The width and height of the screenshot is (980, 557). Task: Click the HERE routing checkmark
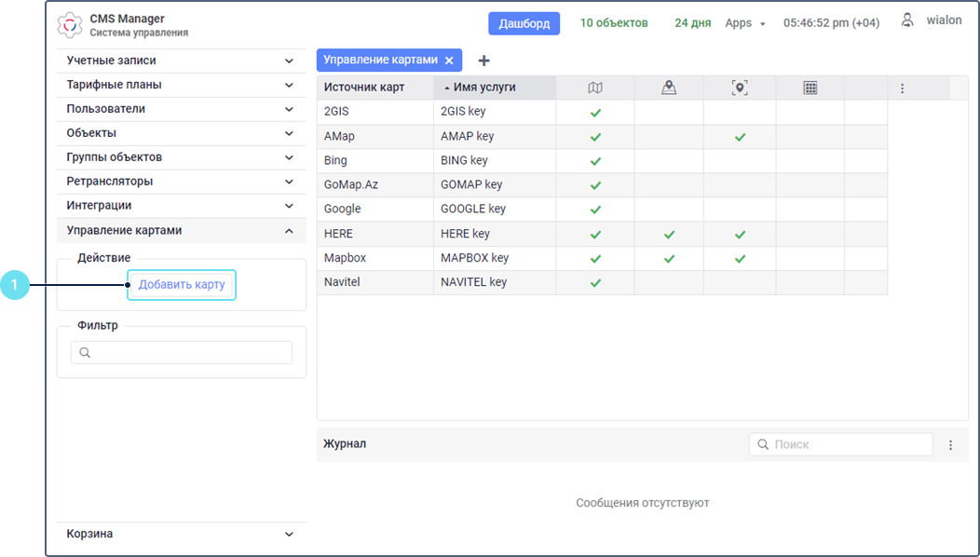click(668, 235)
